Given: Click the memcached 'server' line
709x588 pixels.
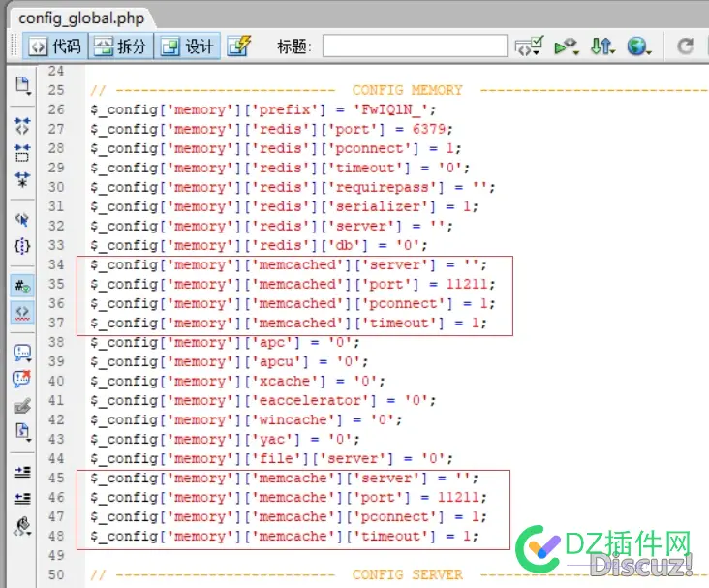Looking at the screenshot, I should coord(289,265).
